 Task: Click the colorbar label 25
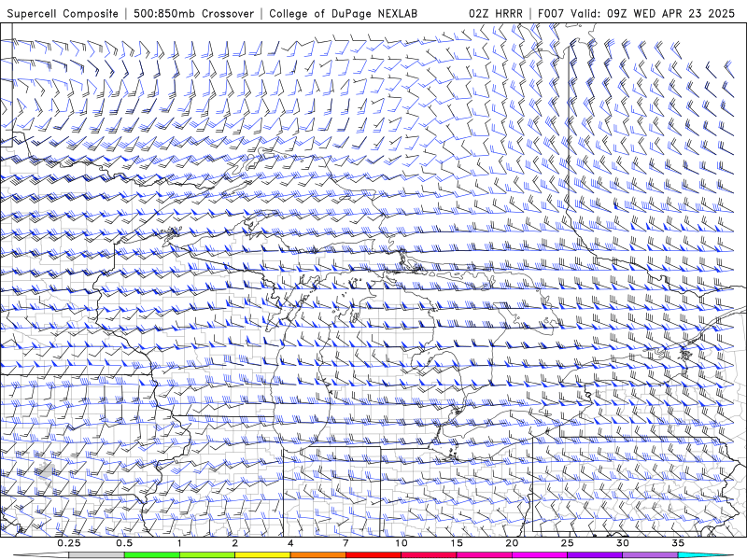click(568, 543)
